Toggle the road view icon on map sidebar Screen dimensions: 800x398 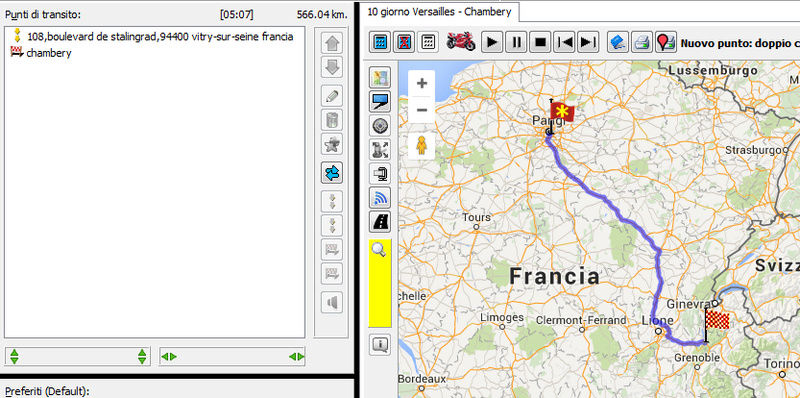tap(380, 222)
